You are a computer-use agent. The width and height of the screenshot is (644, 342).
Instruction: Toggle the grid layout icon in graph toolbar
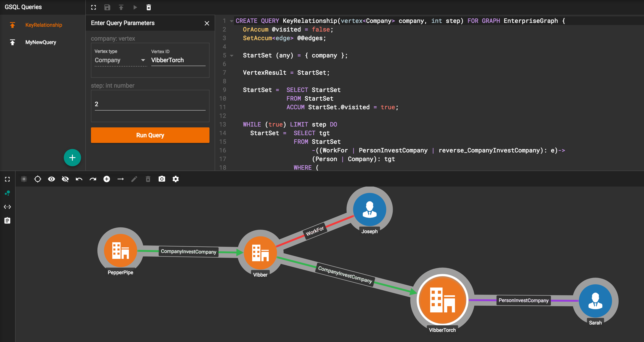[x=24, y=179]
